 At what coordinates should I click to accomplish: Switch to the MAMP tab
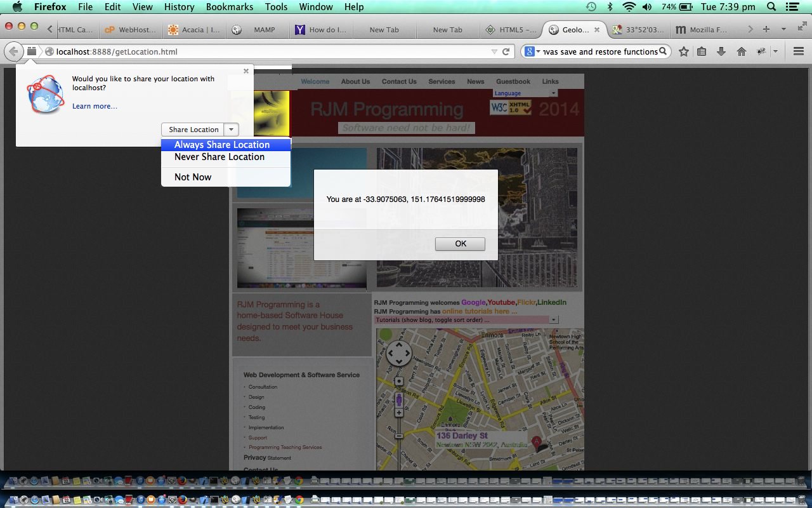coord(258,29)
